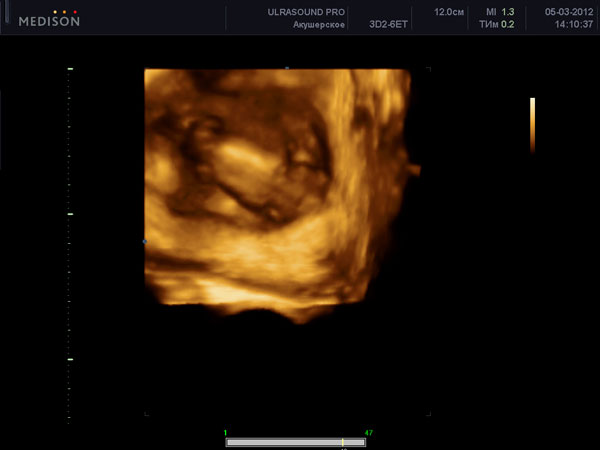The height and width of the screenshot is (450, 600).
Task: Click the middle depth scale tick mark
Action: coord(70,214)
